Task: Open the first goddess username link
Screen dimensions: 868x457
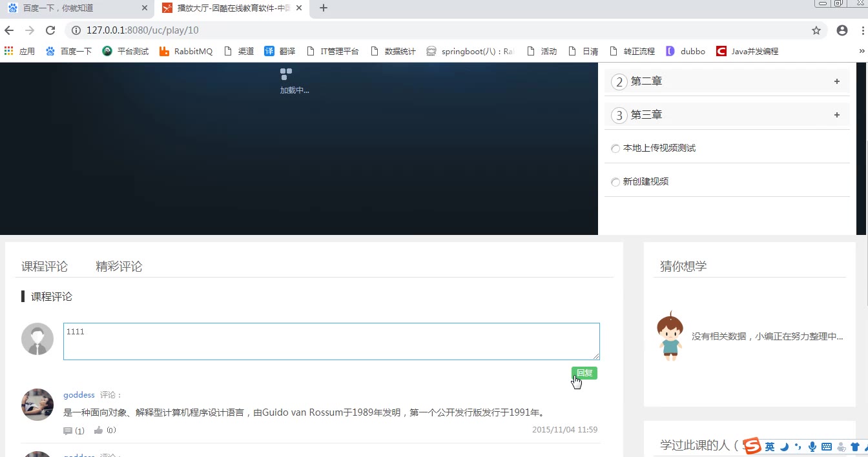Action: 79,395
